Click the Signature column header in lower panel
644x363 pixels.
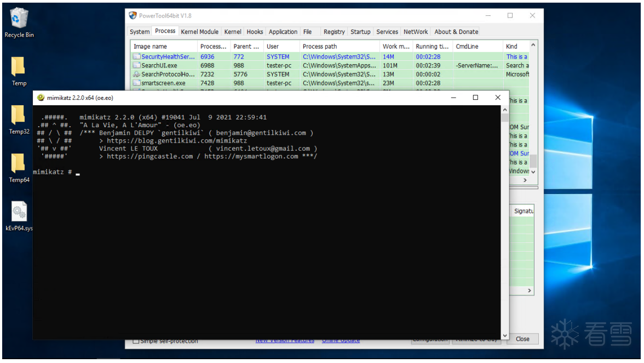524,211
